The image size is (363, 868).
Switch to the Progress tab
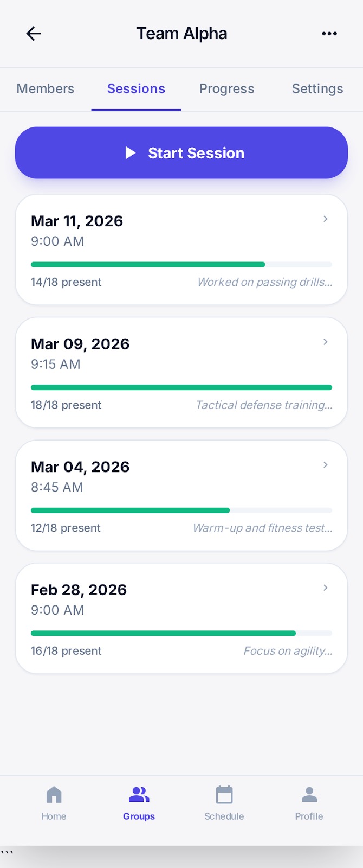226,89
